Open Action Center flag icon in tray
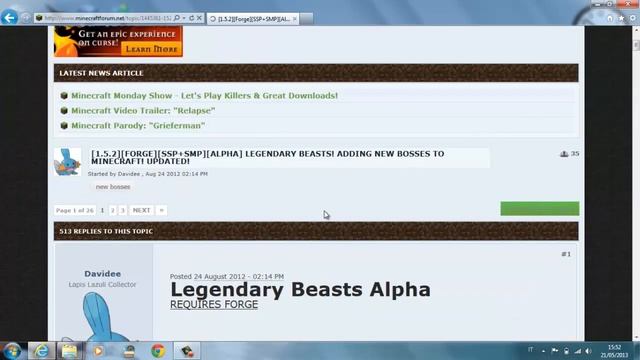 (x=555, y=350)
